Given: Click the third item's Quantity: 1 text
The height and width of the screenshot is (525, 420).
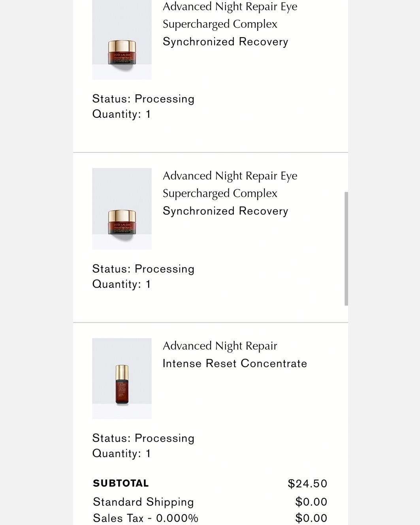Looking at the screenshot, I should pyautogui.click(x=121, y=453).
